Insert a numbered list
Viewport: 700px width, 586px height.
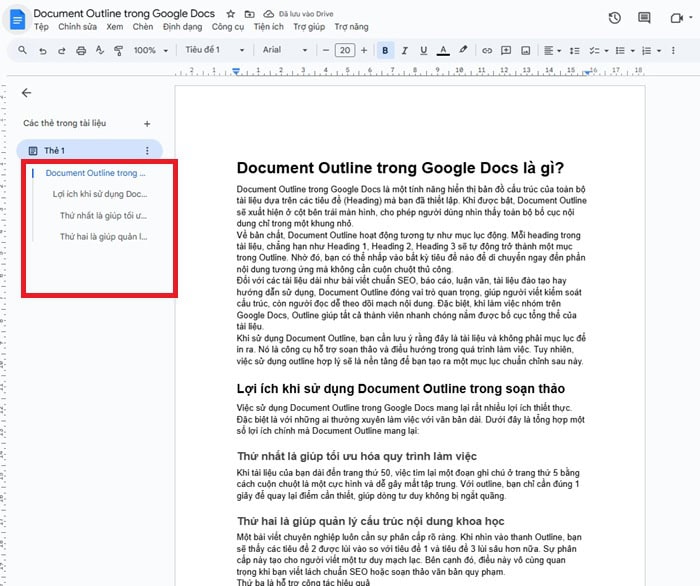click(x=646, y=51)
